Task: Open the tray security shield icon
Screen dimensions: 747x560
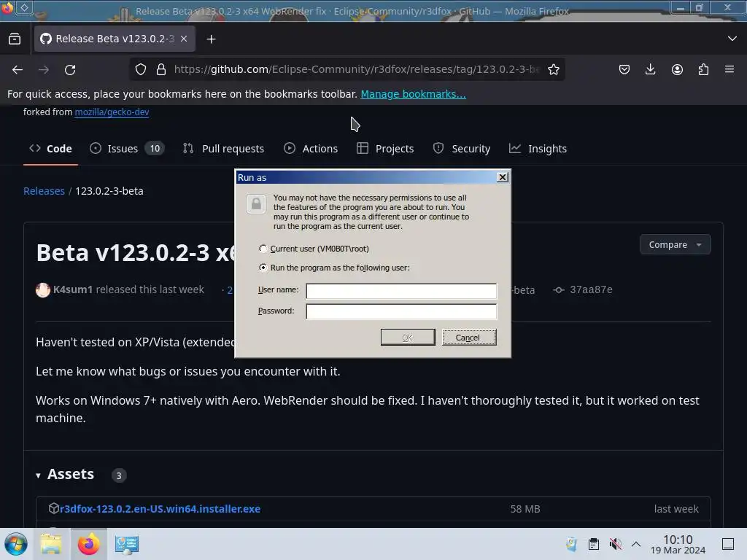Action: (571, 544)
